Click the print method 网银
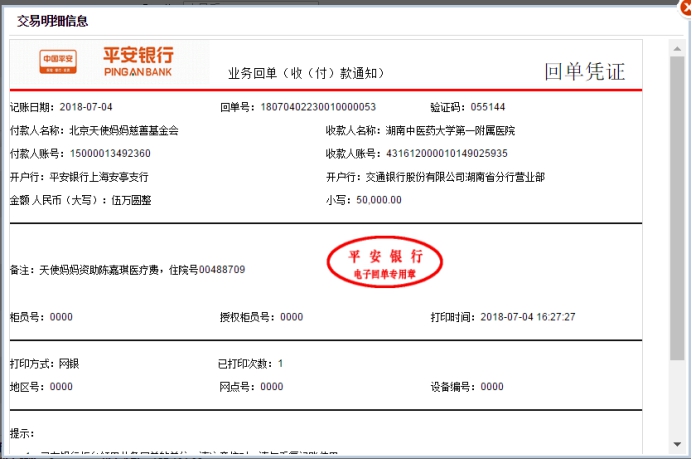Image resolution: width=692 pixels, height=459 pixels. pos(69,364)
